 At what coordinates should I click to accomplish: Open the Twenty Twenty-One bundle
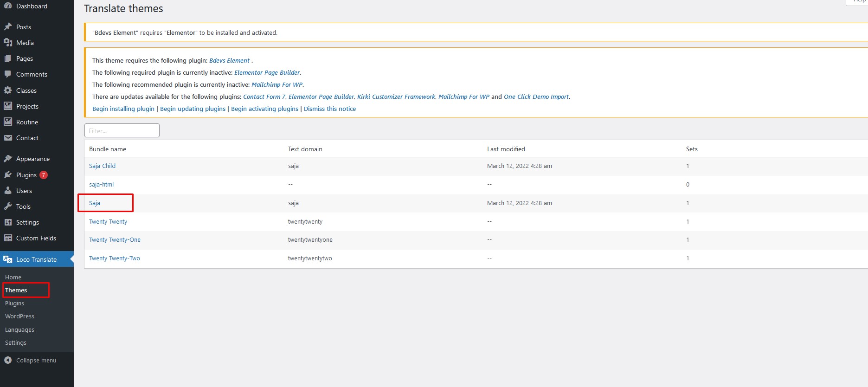pyautogui.click(x=115, y=239)
